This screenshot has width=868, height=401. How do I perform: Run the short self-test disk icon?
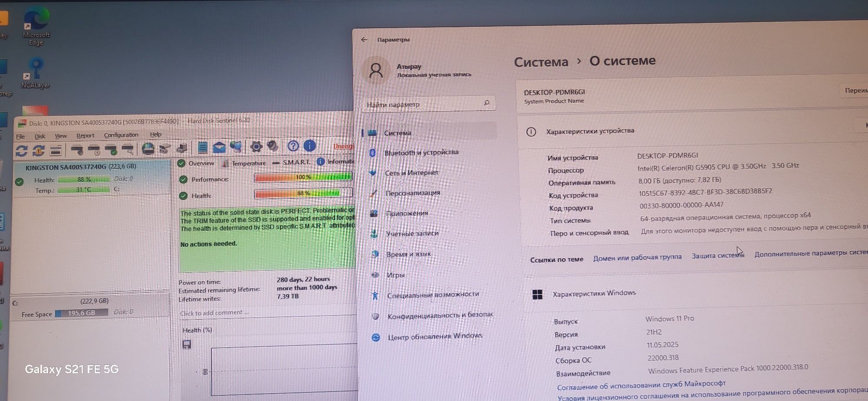point(77,150)
